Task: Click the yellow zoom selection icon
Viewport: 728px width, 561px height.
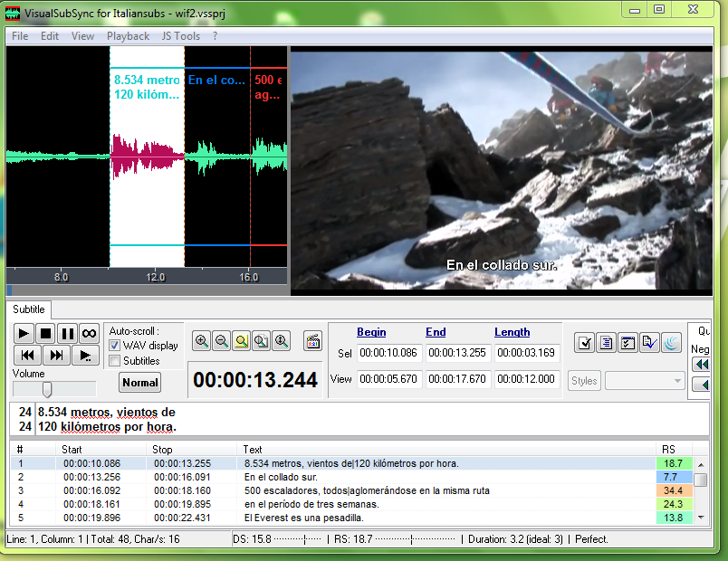Action: pos(242,341)
